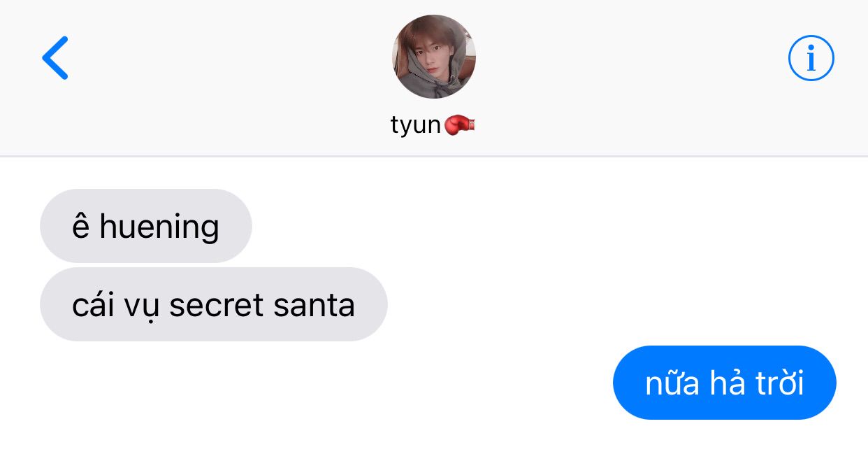Image resolution: width=868 pixels, height=461 pixels.
Task: Tap the contact name tyun
Action: [416, 126]
